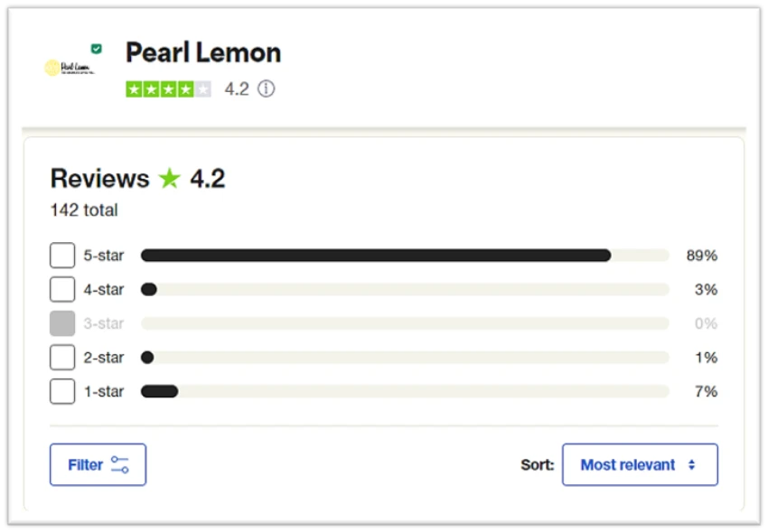Click the green star beside Reviews heading
The height and width of the screenshot is (532, 768).
click(167, 178)
